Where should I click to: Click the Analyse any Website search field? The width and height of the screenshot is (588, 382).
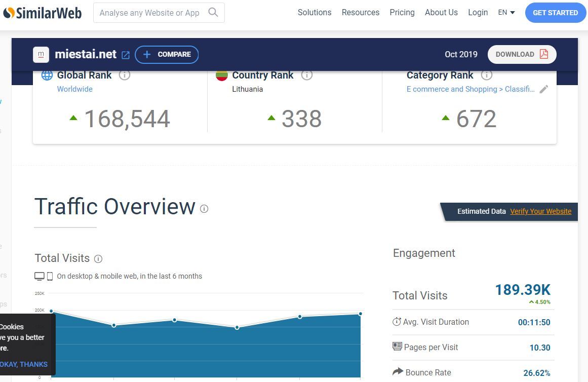click(x=149, y=13)
